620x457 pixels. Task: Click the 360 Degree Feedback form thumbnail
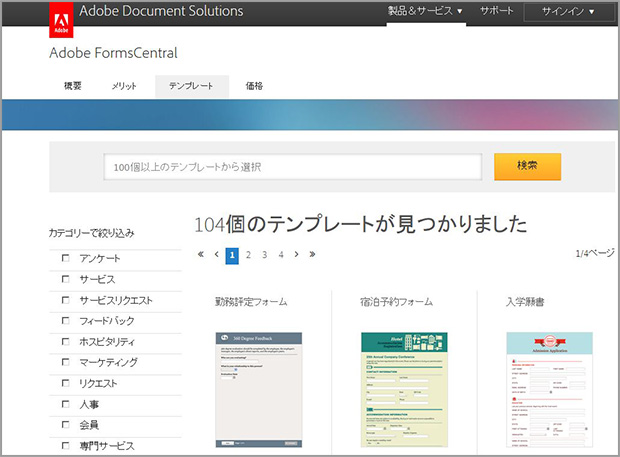pos(259,390)
